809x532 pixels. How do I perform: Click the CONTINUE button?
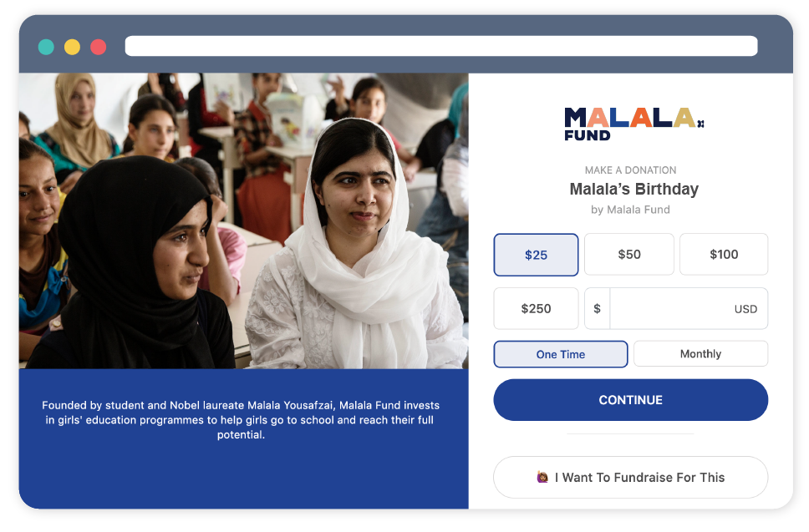coord(630,400)
